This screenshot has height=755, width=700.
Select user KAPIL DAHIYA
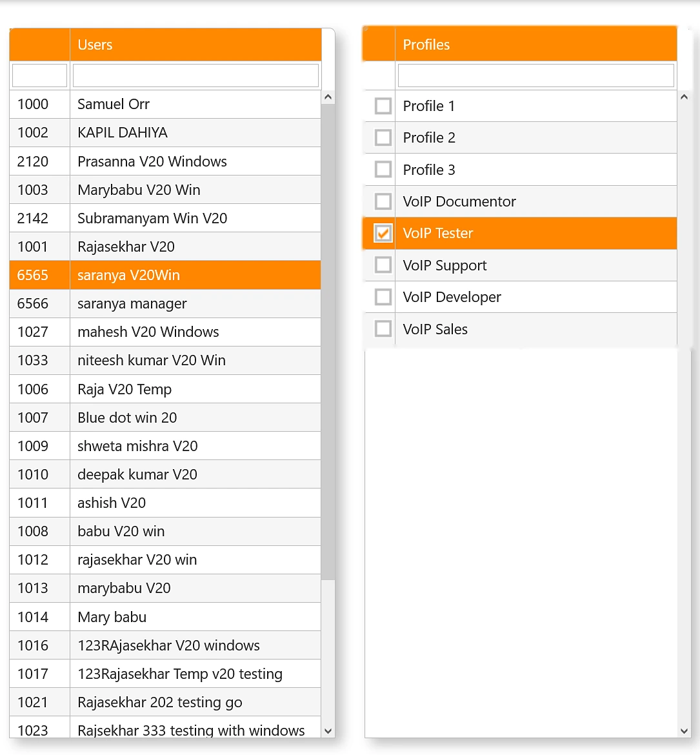click(165, 132)
